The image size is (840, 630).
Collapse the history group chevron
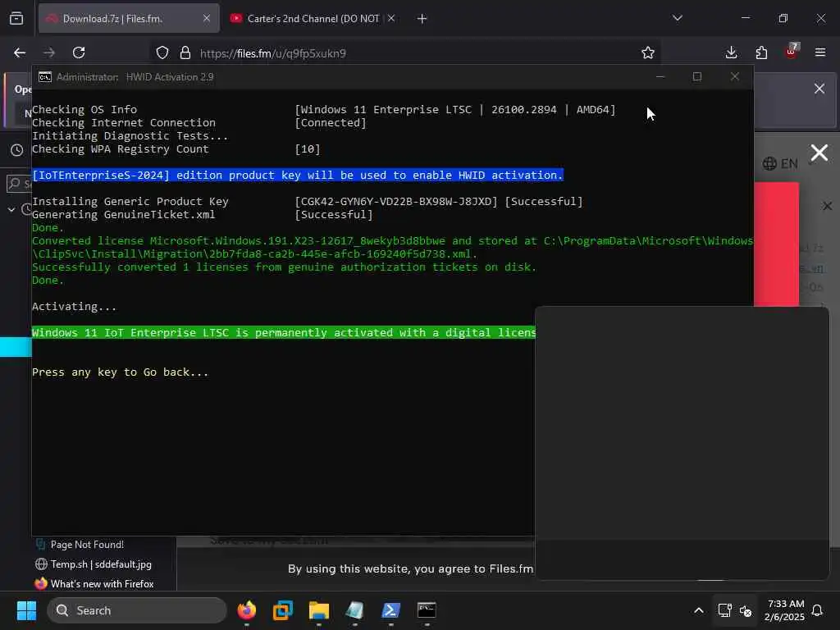pos(11,209)
